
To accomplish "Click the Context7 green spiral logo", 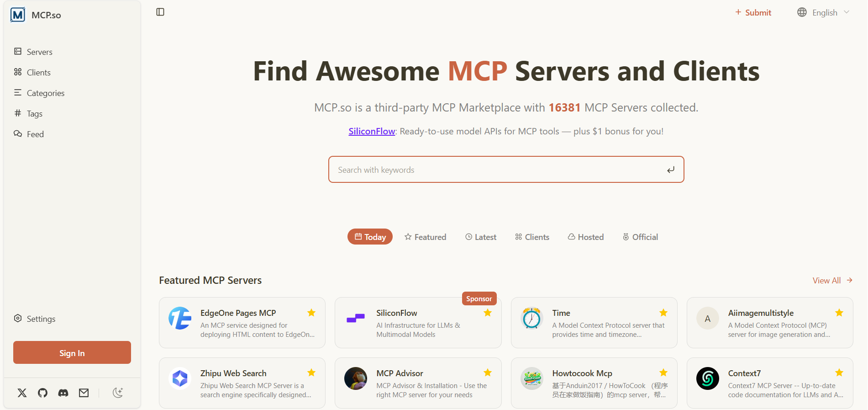I will pyautogui.click(x=708, y=378).
